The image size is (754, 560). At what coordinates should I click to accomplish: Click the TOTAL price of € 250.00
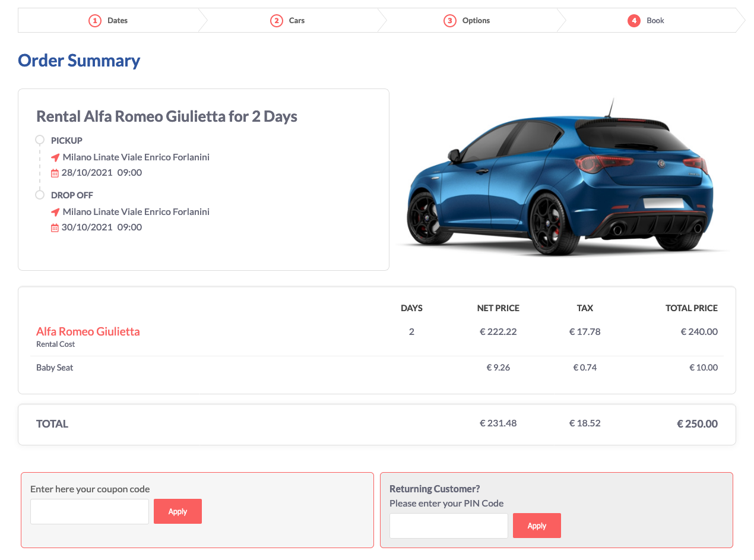(697, 423)
